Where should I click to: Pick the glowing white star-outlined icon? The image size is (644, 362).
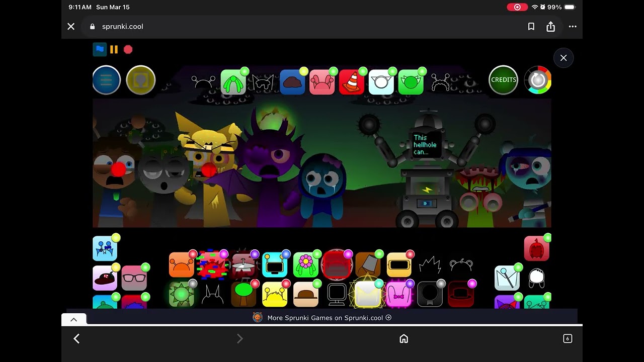click(368, 294)
